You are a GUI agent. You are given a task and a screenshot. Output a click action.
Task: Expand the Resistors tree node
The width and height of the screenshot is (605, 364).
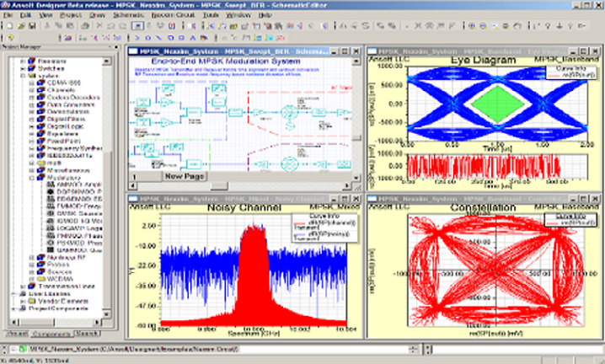(23, 61)
